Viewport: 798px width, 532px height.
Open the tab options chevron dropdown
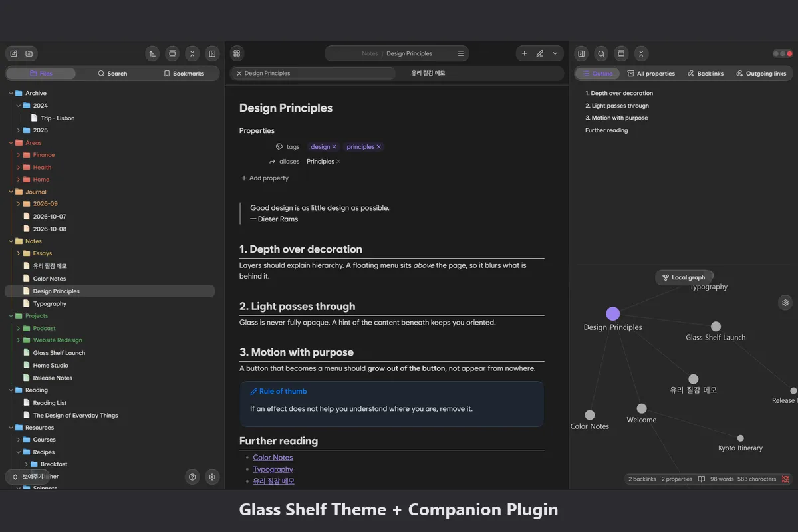point(555,53)
